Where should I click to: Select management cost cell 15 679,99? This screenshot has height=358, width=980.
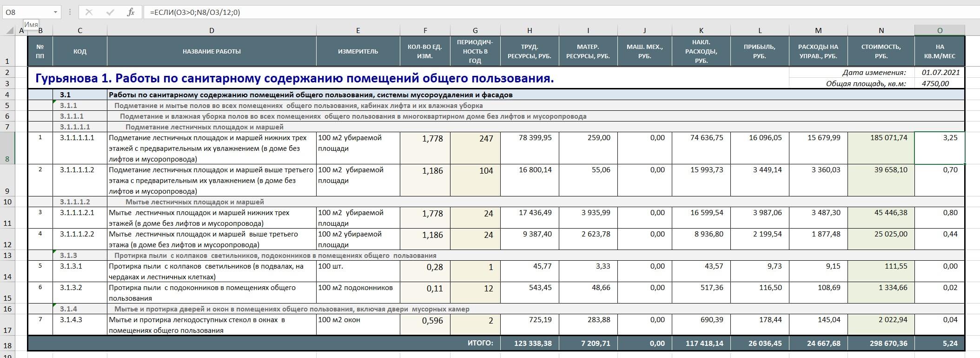818,148
